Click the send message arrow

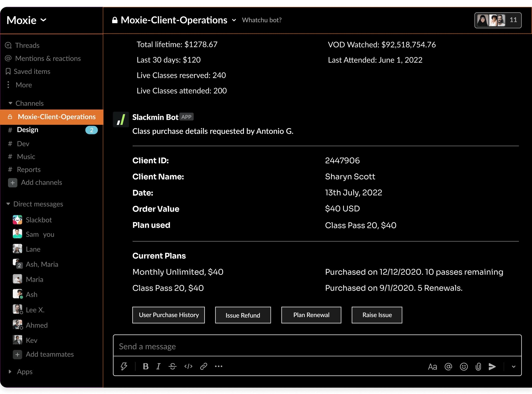coord(492,367)
